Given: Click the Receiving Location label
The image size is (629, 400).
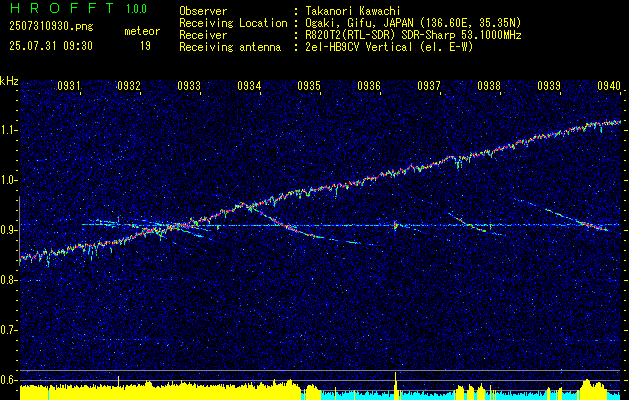Looking at the screenshot, I should coord(233,23).
